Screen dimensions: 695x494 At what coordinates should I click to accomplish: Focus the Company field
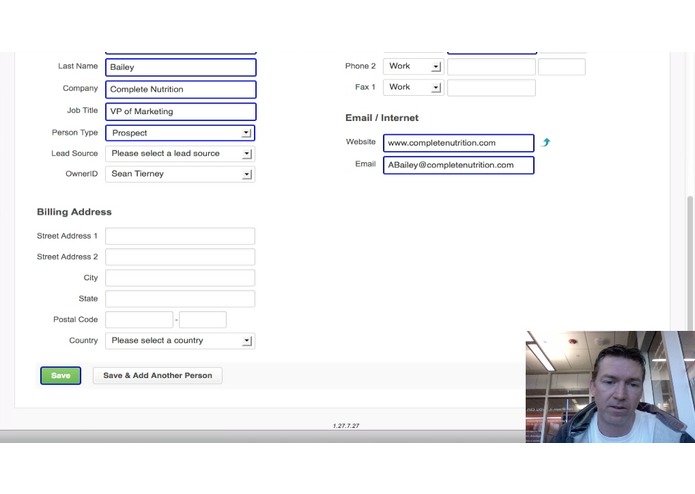tap(181, 89)
